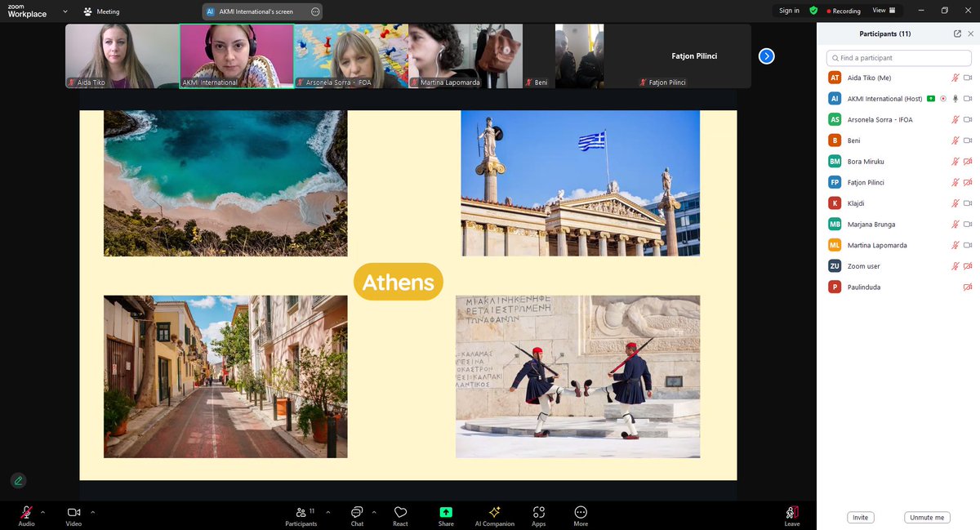Select the green annotation pencil tool
This screenshot has width=980, height=530.
pyautogui.click(x=18, y=480)
